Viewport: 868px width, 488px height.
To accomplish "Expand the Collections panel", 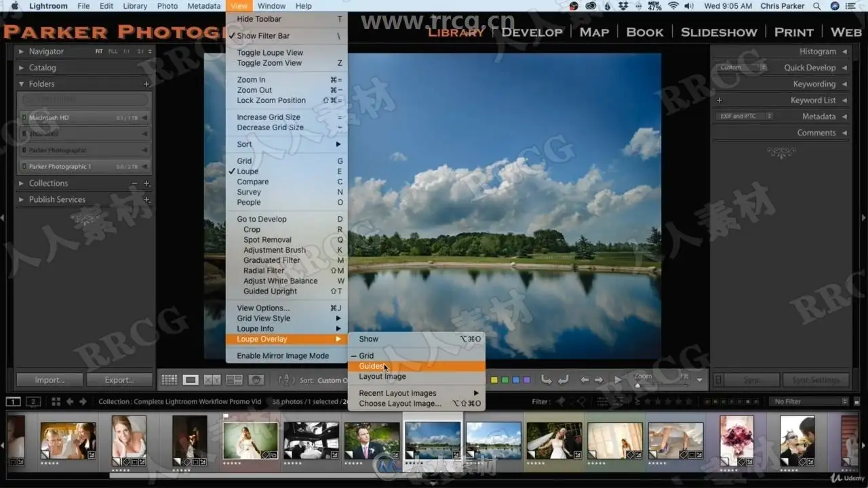I will [x=21, y=183].
